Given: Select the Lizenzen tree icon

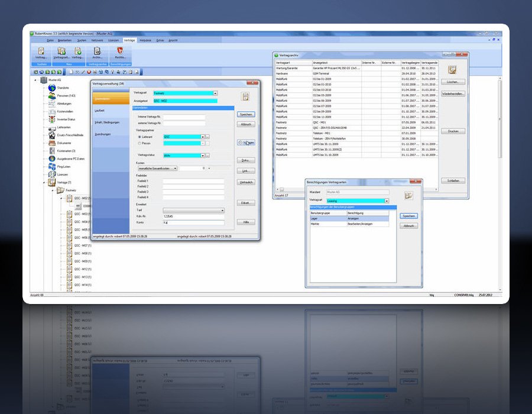Looking at the screenshot, I should click(52, 174).
